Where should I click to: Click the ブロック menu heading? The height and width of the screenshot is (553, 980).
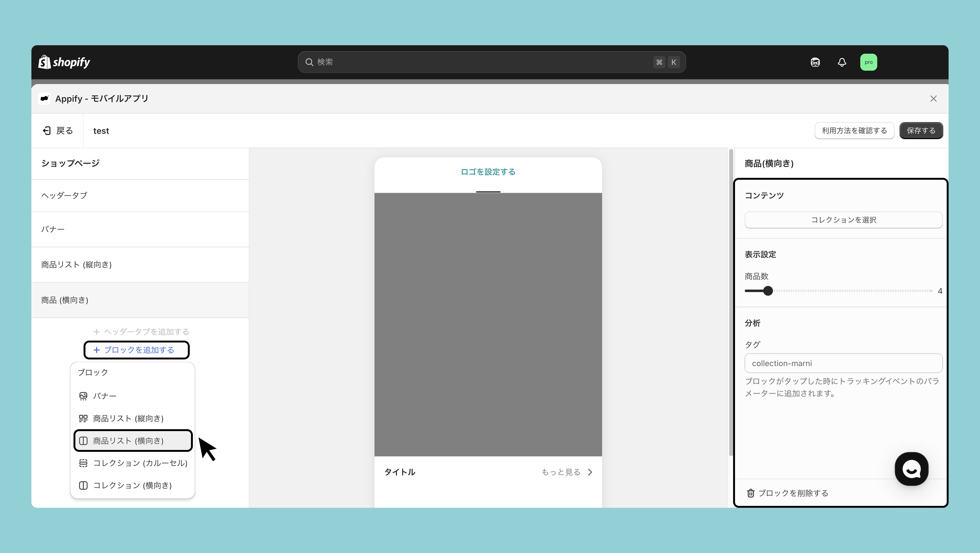point(93,372)
